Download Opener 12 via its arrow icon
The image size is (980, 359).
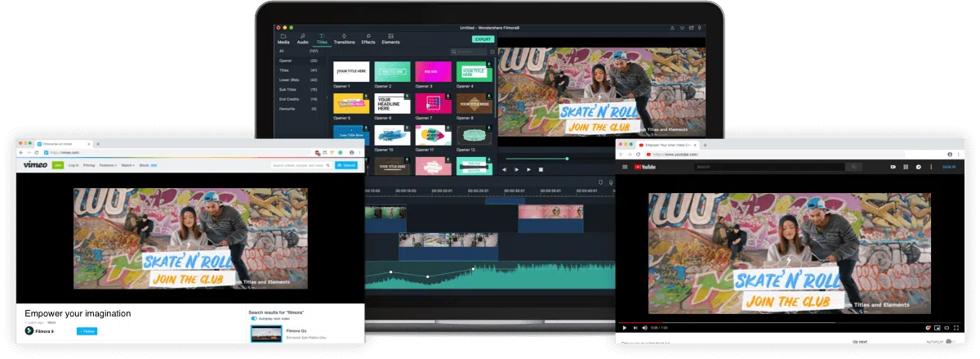pos(489,128)
